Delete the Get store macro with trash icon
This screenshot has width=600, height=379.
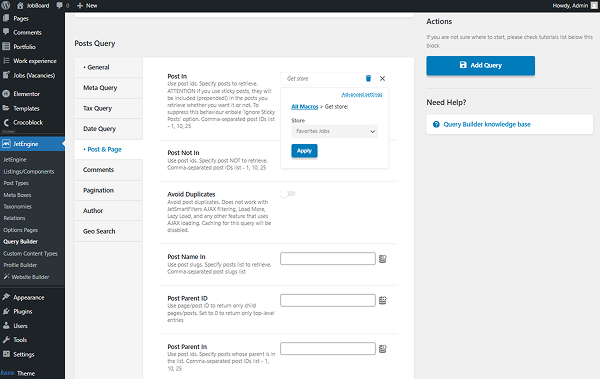click(x=368, y=78)
